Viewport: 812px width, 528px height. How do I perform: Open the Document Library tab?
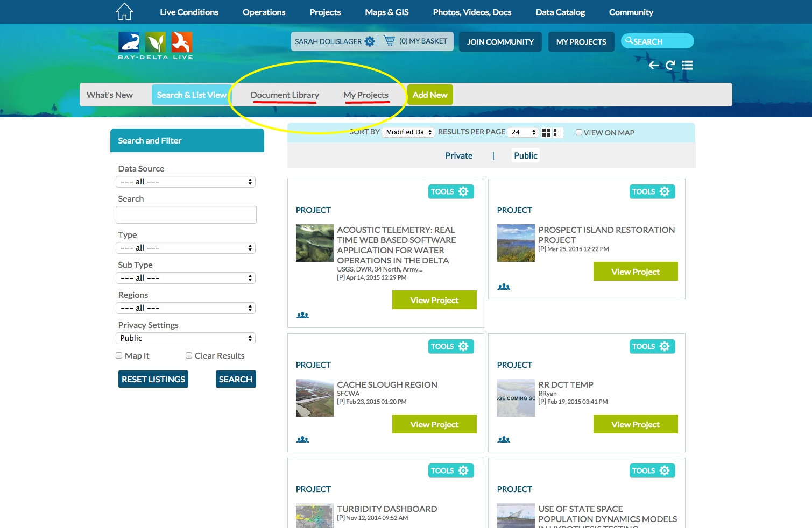pyautogui.click(x=285, y=95)
